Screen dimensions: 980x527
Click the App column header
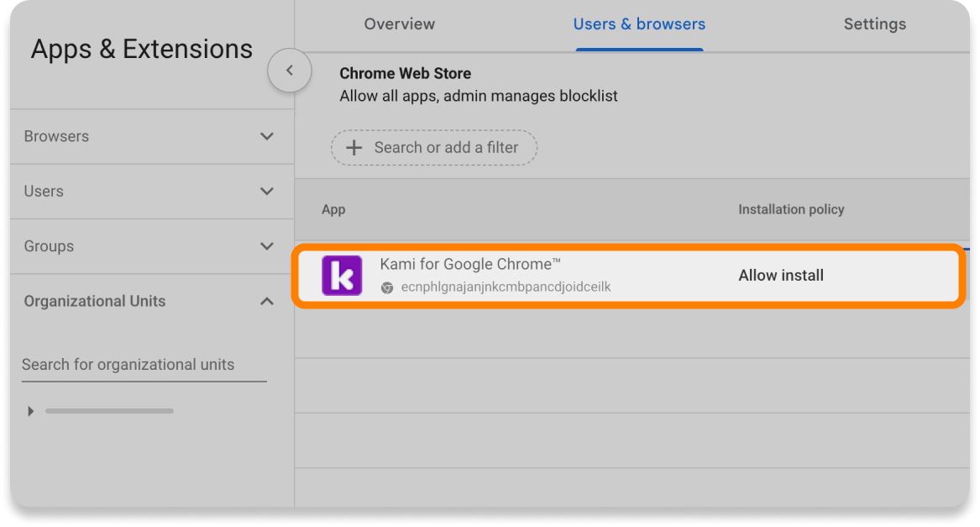point(333,209)
